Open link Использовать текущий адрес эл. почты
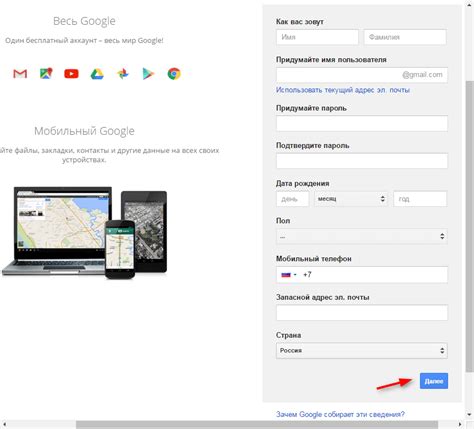Viewport: 474px width, 429px height. [x=343, y=90]
